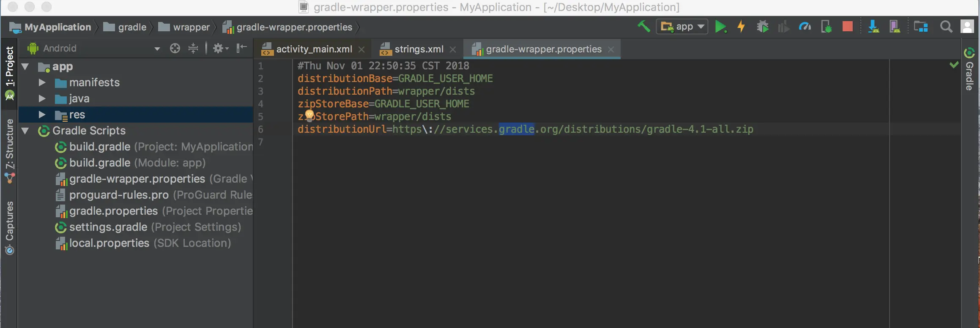Switch to strings.xml tab
The image size is (980, 328).
point(419,49)
